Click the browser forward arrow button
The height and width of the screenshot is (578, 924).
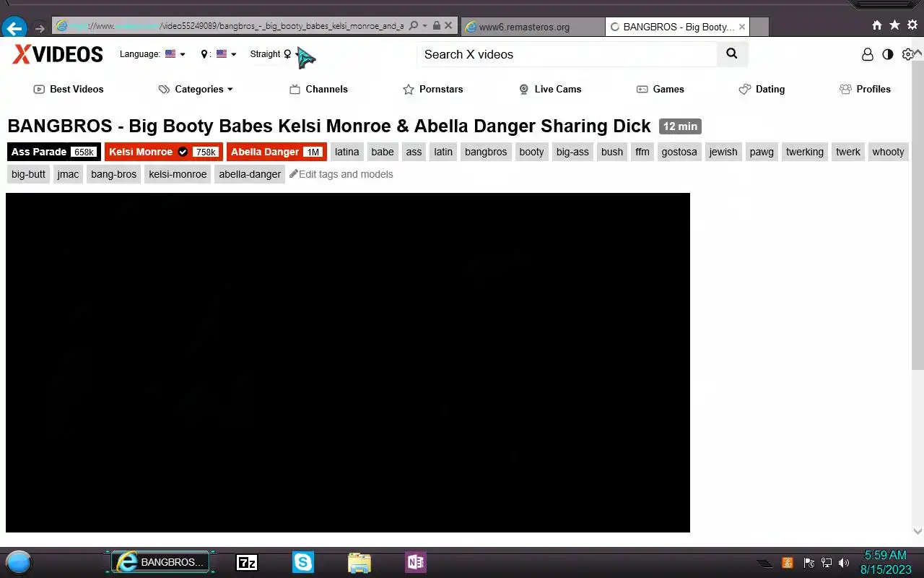click(x=40, y=28)
